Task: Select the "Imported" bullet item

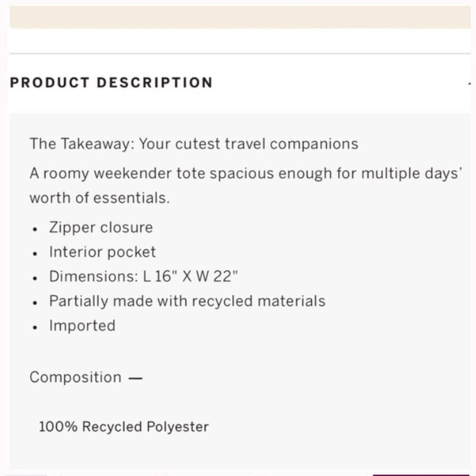Action: [82, 326]
